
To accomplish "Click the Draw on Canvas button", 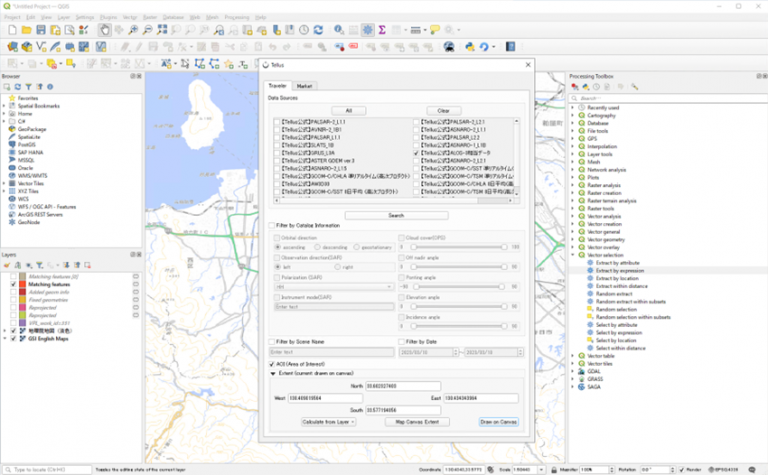I will pos(499,422).
